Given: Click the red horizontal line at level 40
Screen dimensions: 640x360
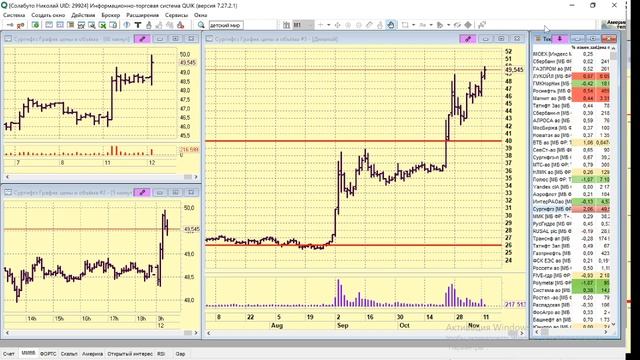Looking at the screenshot, I should tap(353, 141).
